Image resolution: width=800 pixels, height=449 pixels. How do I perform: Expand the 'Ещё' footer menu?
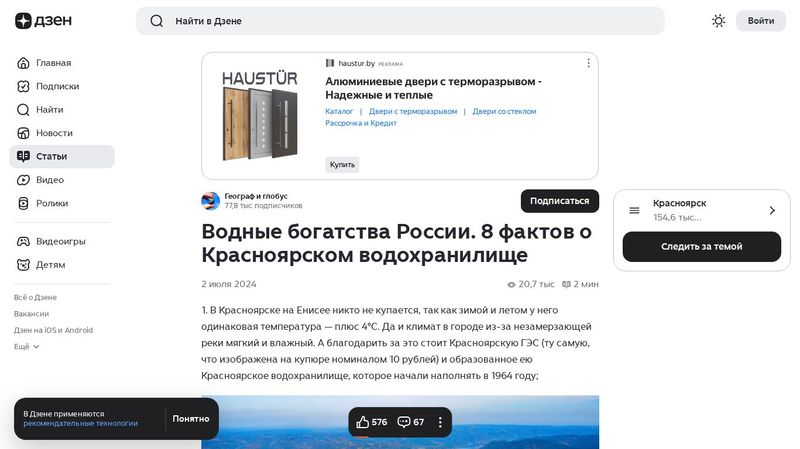[x=26, y=346]
